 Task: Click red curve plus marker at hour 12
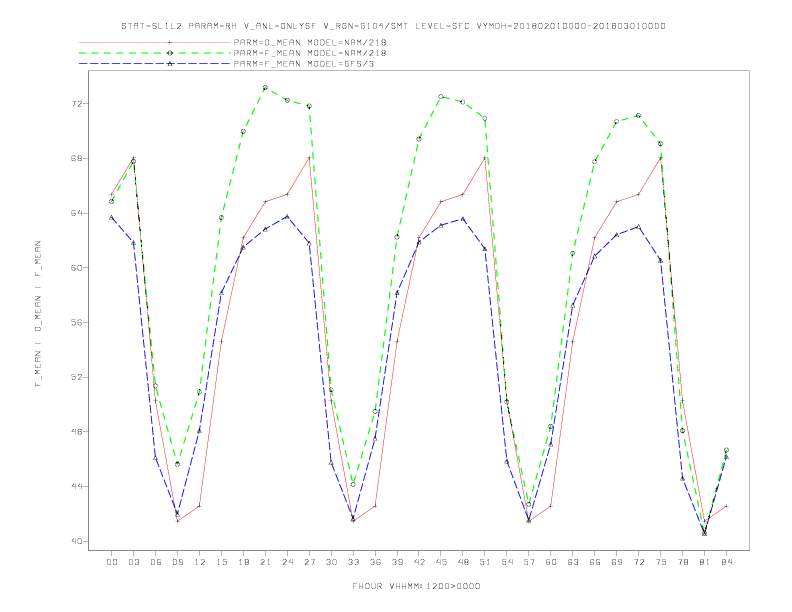coord(200,506)
